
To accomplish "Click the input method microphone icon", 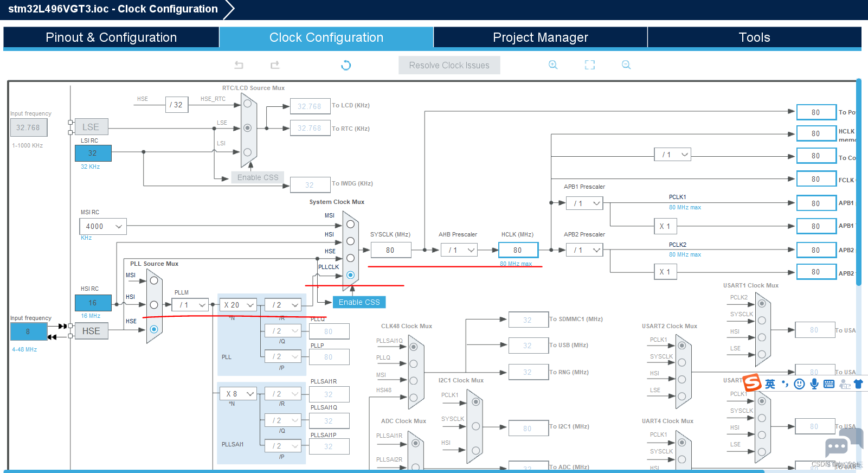I will [x=814, y=384].
